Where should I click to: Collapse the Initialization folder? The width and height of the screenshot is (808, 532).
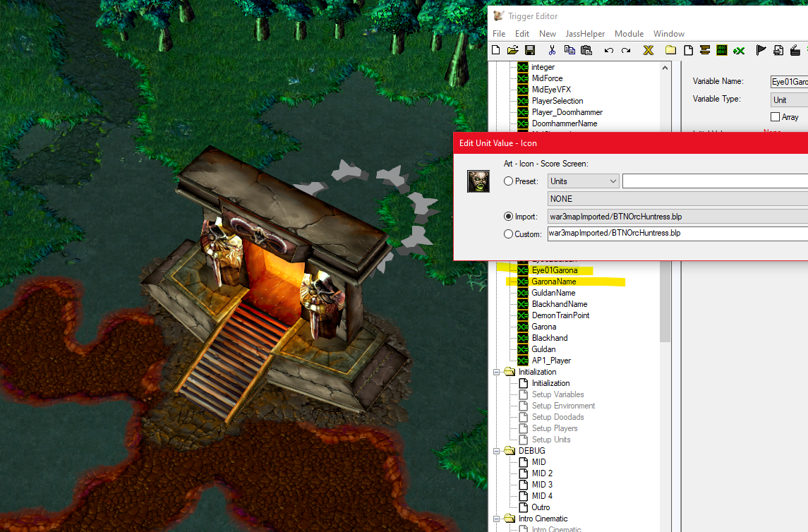point(497,372)
